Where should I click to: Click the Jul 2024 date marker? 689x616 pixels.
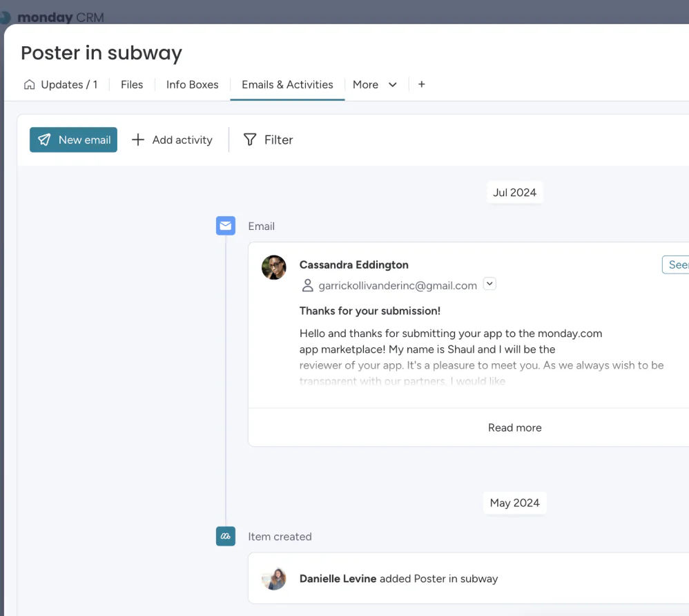(514, 193)
